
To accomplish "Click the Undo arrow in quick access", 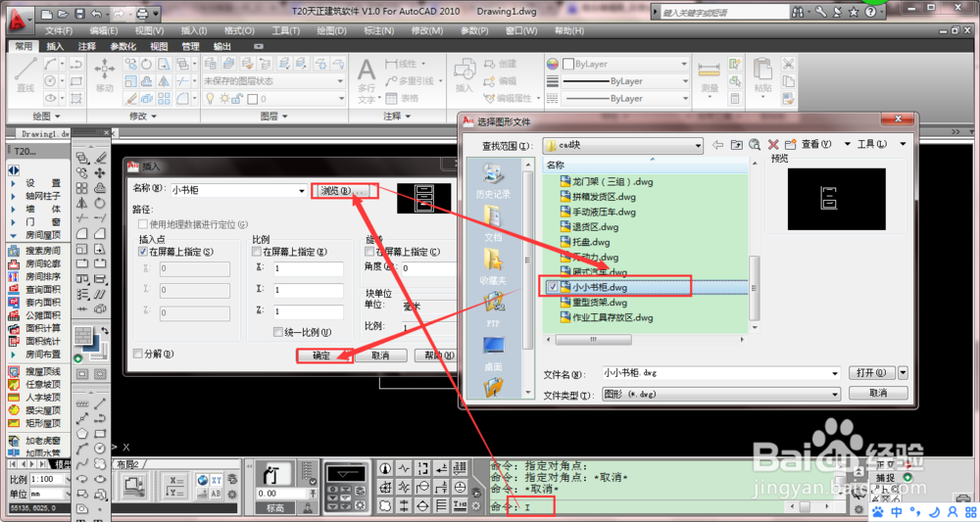I will pos(96,13).
